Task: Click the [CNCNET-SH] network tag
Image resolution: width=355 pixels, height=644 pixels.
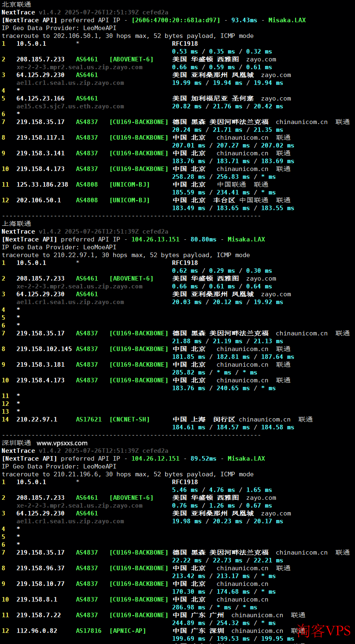Action: 129,419
